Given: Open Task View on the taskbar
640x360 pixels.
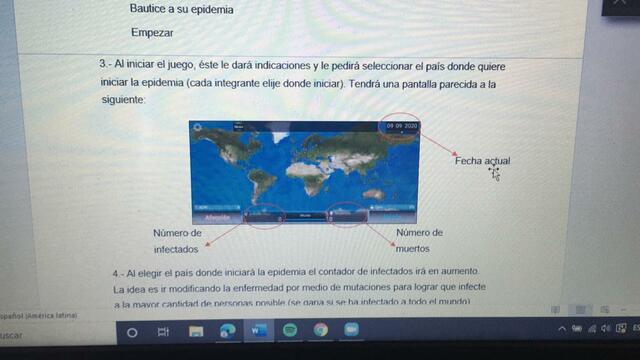Looking at the screenshot, I should (x=163, y=332).
